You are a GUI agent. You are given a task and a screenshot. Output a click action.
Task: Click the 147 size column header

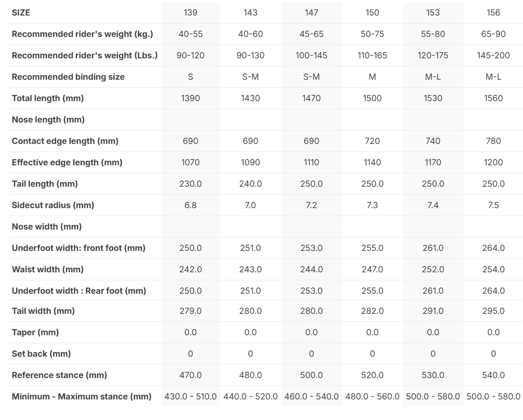point(311,13)
